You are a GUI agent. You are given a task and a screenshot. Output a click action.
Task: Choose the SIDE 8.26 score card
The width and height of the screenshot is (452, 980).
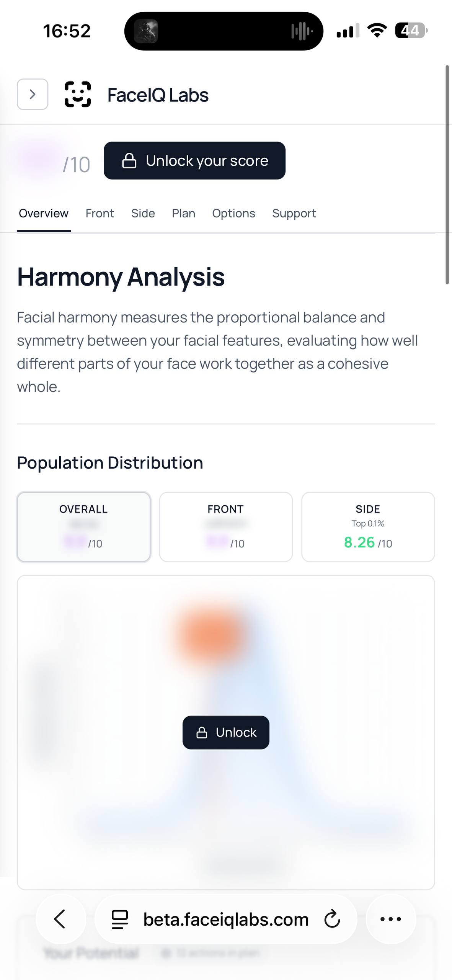pos(368,527)
